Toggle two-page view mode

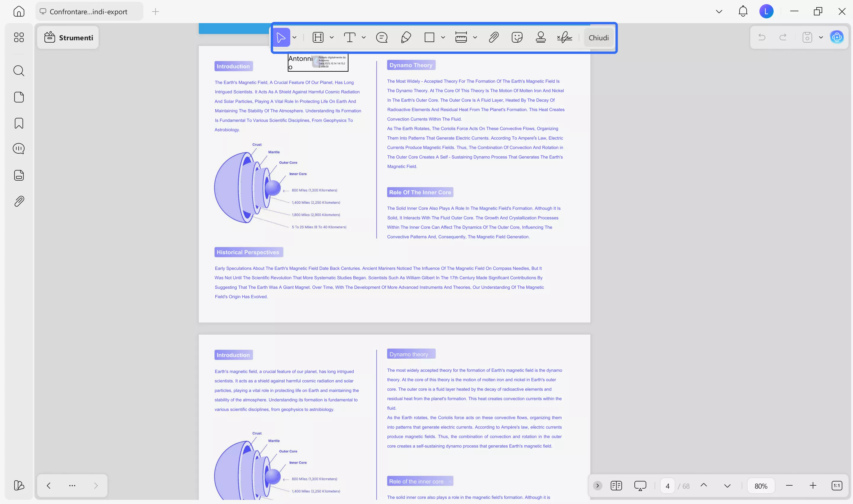pyautogui.click(x=616, y=485)
